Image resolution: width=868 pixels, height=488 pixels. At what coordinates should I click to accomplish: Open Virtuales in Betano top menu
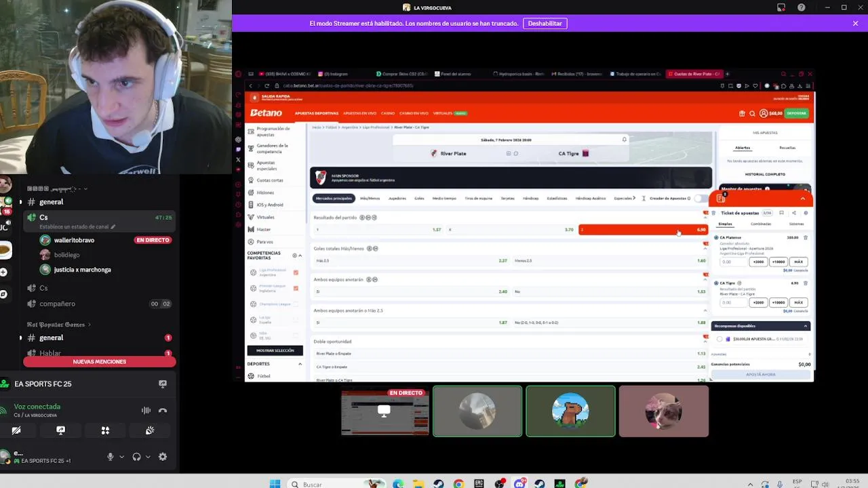(x=443, y=113)
